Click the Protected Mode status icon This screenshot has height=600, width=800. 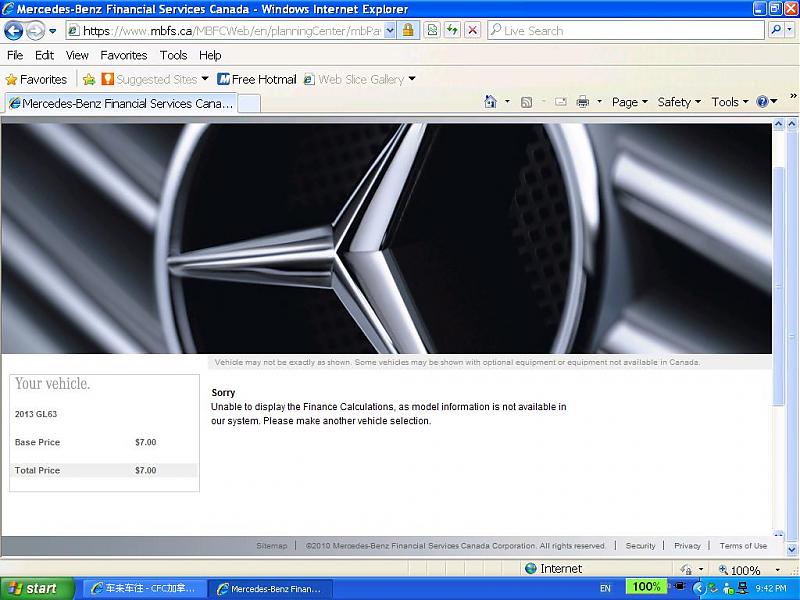686,569
